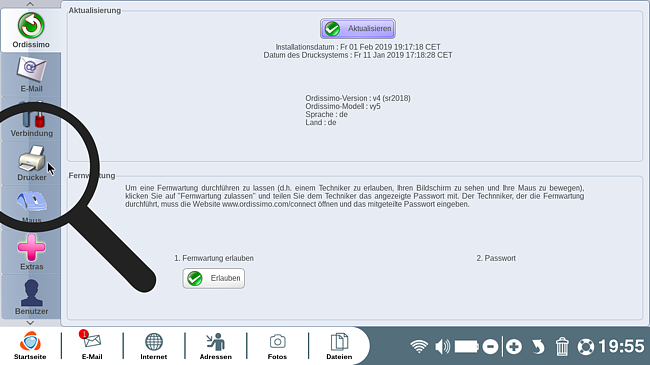Open the trash bin icon
650x365 pixels.
pos(562,346)
